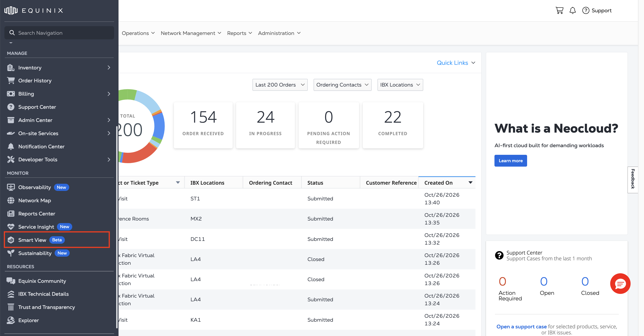Click the Sustainability leaf icon
Screen dimensions: 644x336
click(x=11, y=253)
